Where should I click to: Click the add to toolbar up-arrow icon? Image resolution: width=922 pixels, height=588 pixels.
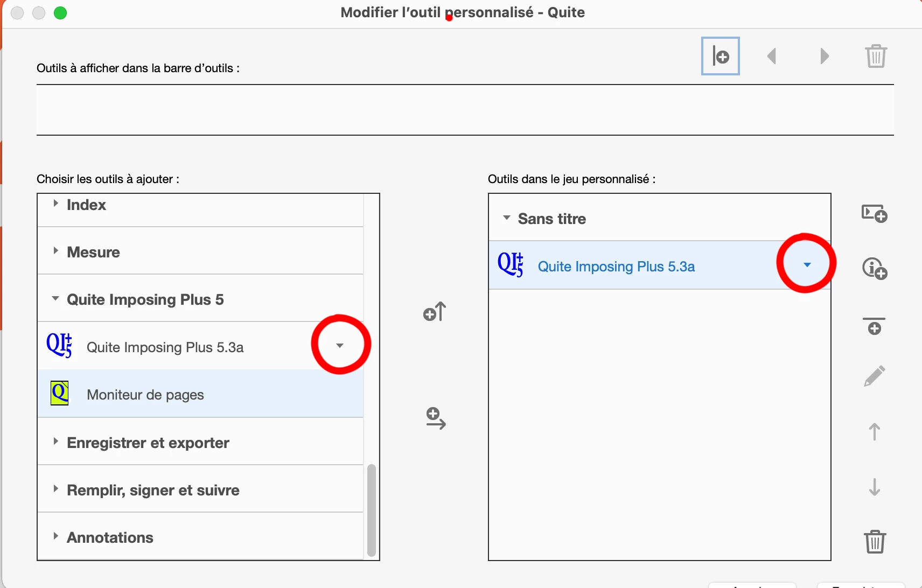(435, 311)
